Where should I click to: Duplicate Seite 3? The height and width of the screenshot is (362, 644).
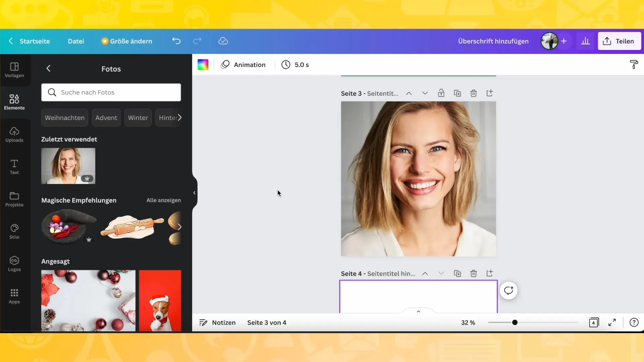coord(457,93)
